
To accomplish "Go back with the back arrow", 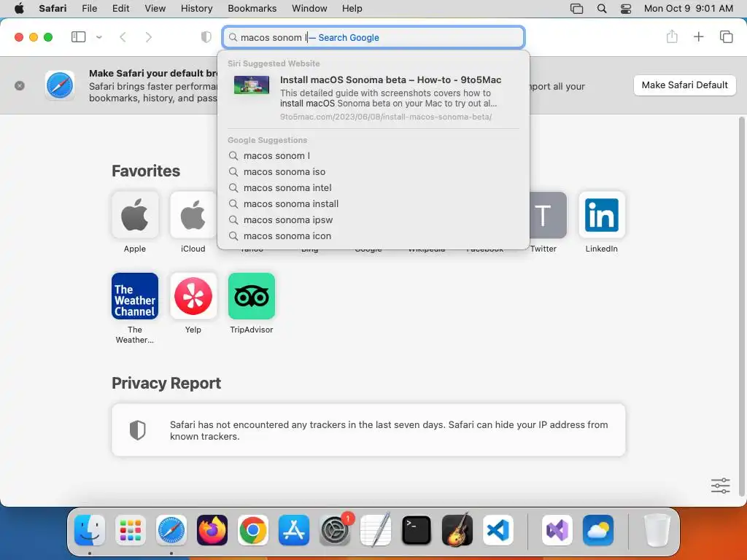I will click(123, 37).
